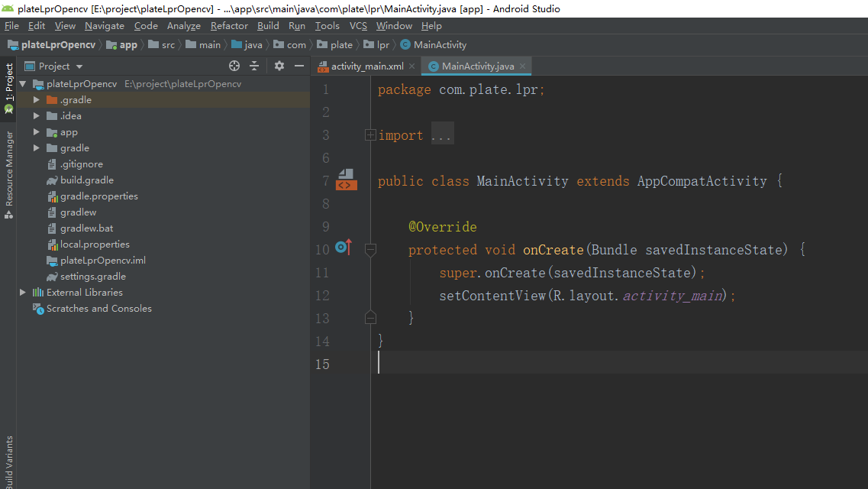
Task: Expand imports with the plus marker on line 3
Action: [x=370, y=134]
